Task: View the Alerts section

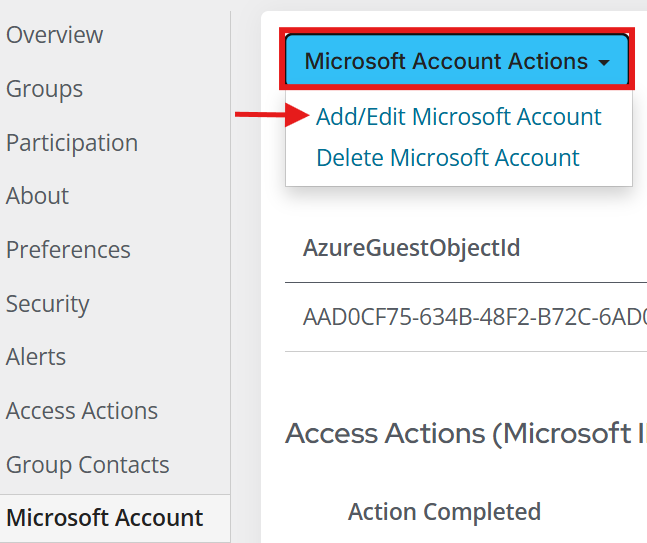Action: point(36,356)
